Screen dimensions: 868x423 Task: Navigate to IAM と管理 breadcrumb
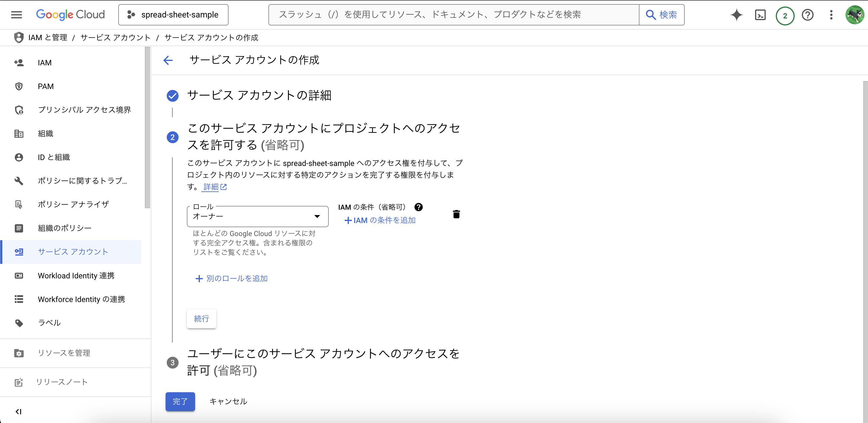tap(48, 37)
